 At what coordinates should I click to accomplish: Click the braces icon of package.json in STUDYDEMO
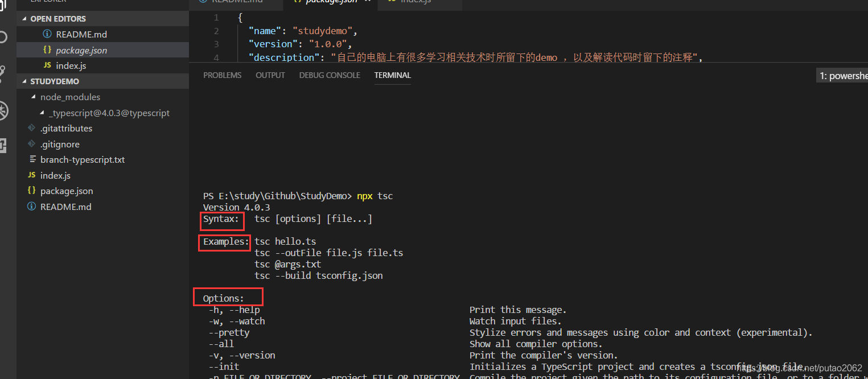click(32, 191)
